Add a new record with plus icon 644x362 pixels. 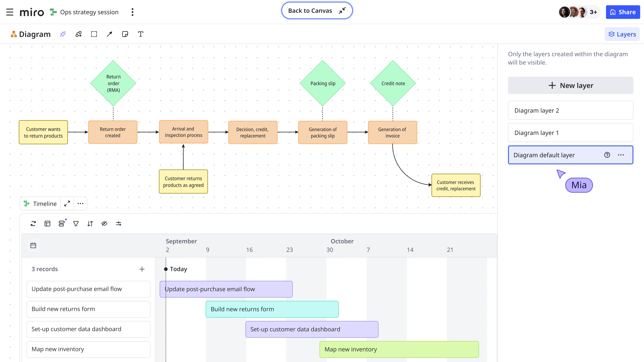[x=142, y=269]
